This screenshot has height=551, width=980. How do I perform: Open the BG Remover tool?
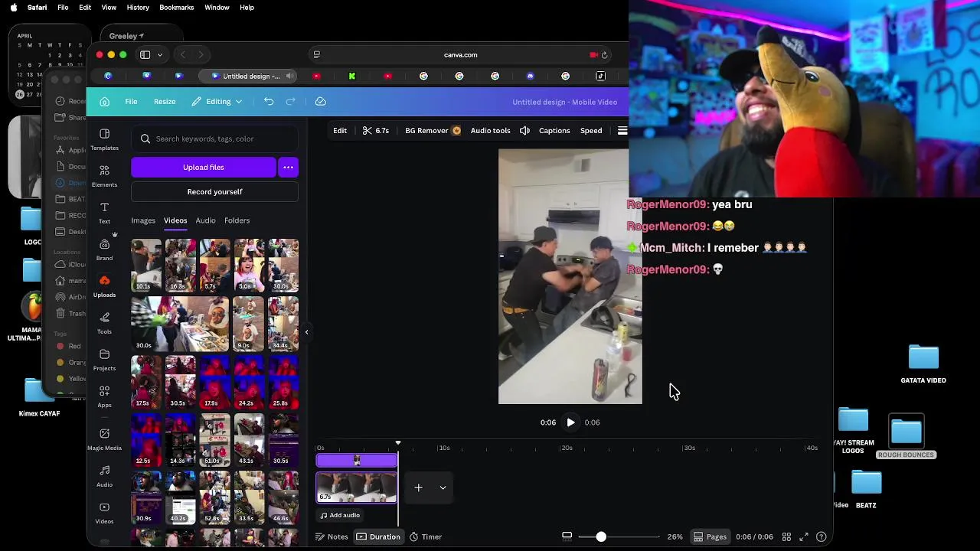click(433, 131)
